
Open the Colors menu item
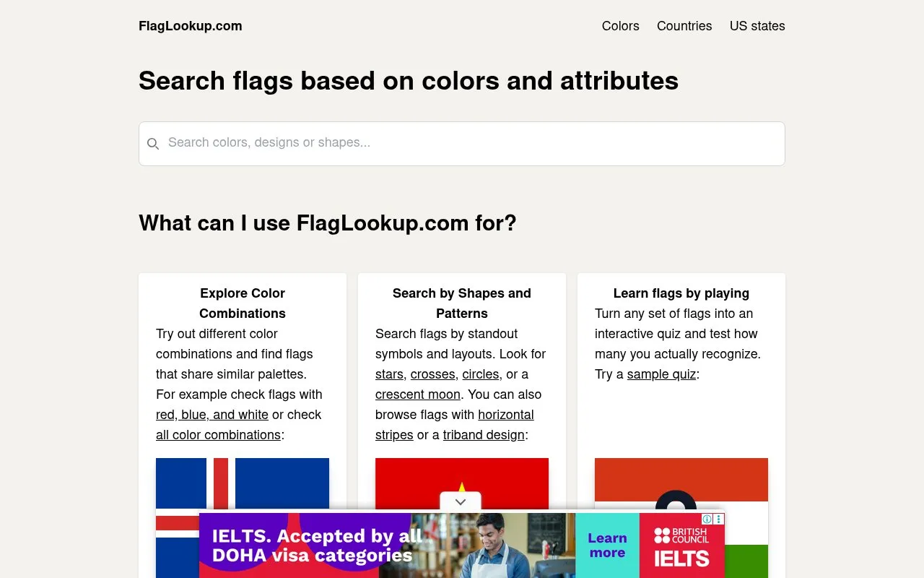[621, 26]
